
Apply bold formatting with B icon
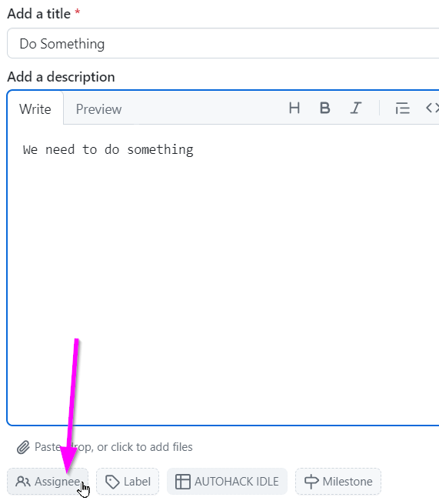tap(325, 108)
